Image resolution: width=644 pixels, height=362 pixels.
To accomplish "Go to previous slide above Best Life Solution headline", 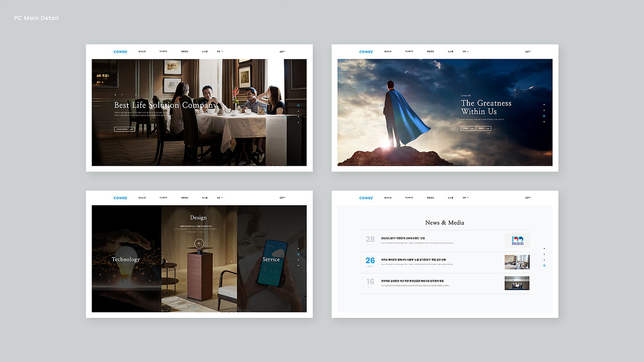I will pos(115,95).
